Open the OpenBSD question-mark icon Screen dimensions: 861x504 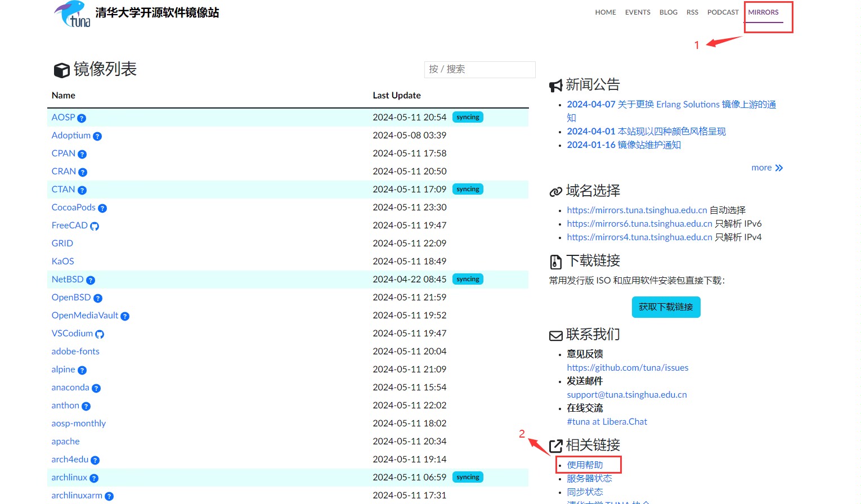[98, 298]
